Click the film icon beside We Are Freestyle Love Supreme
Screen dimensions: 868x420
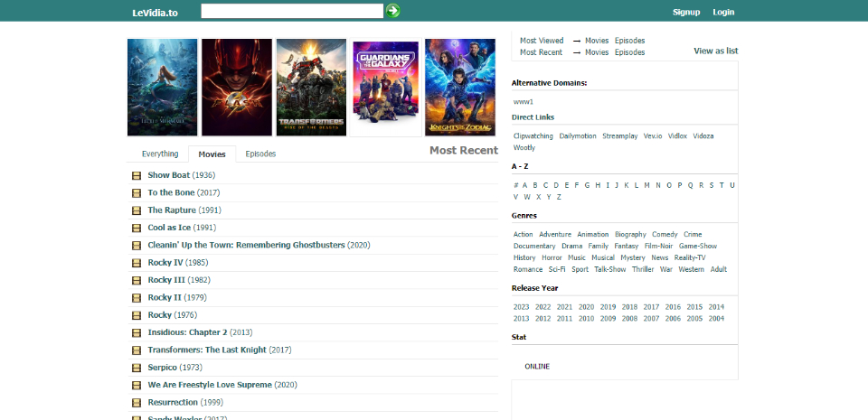(137, 385)
